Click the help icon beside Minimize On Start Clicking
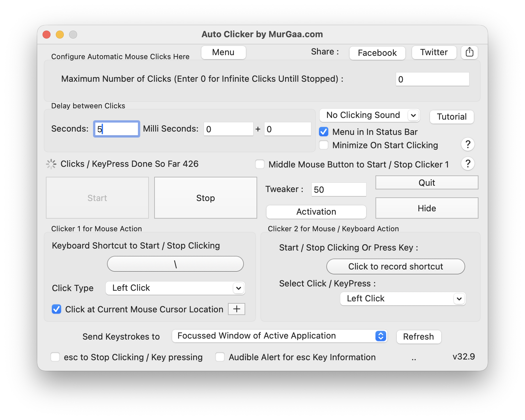 pos(468,145)
